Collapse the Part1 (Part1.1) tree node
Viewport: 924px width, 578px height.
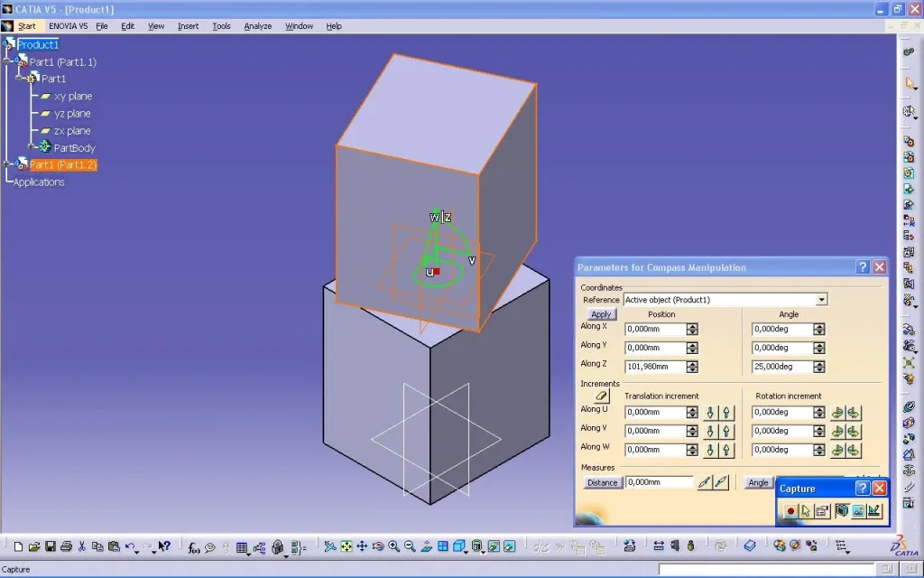[x=7, y=61]
